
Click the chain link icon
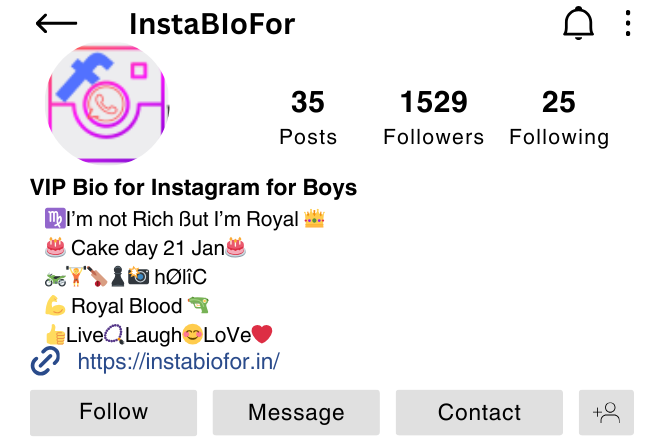click(x=45, y=361)
